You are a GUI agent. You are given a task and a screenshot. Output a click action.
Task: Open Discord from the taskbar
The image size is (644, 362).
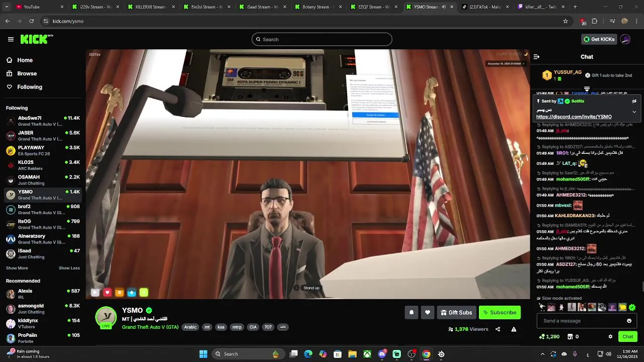382,354
